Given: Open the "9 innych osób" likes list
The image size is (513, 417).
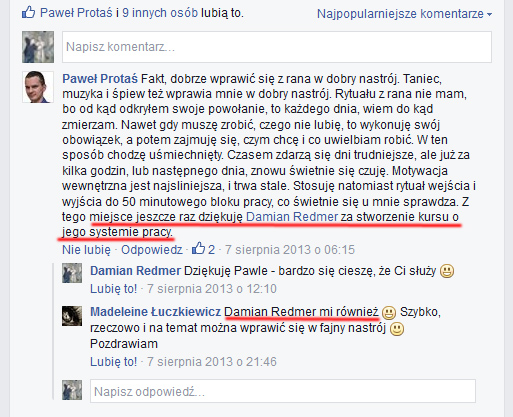Looking at the screenshot, I should click(x=160, y=13).
